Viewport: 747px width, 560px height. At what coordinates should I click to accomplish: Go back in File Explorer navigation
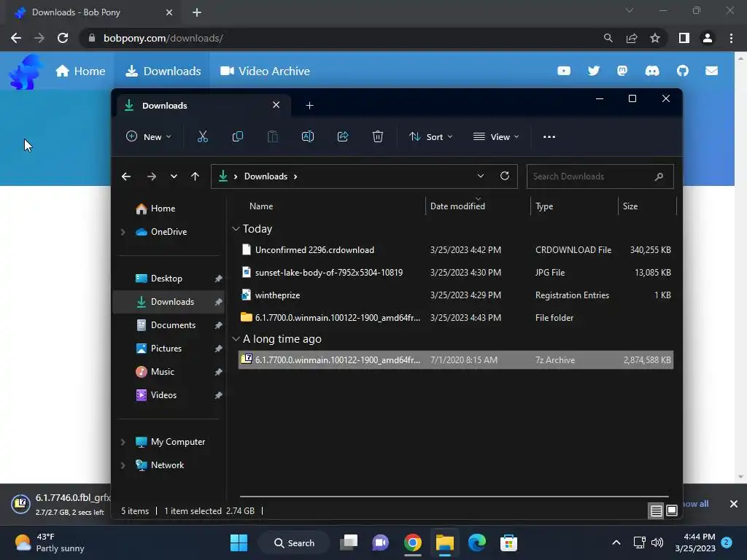[x=126, y=176]
